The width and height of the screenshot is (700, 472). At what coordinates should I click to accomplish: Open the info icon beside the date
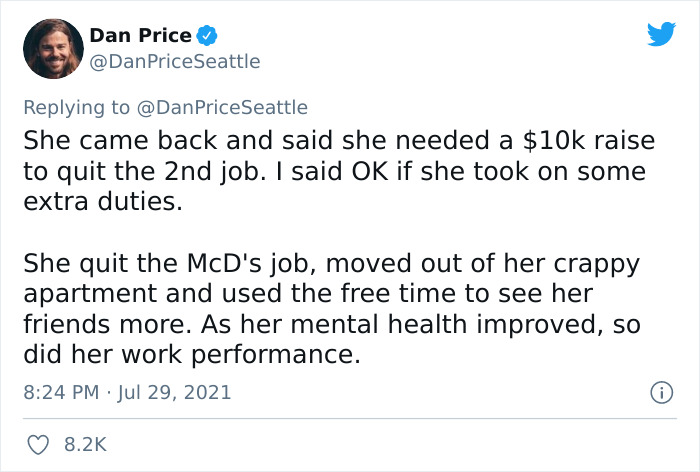[x=659, y=393]
